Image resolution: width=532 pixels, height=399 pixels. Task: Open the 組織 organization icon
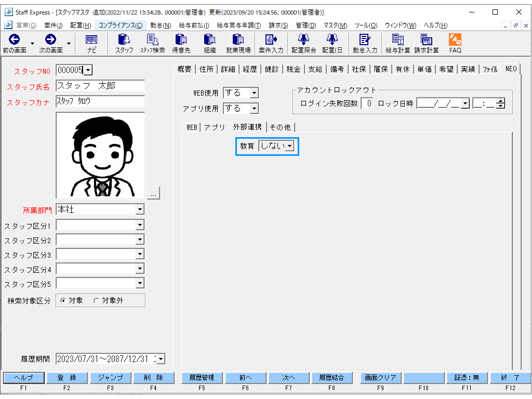click(210, 44)
